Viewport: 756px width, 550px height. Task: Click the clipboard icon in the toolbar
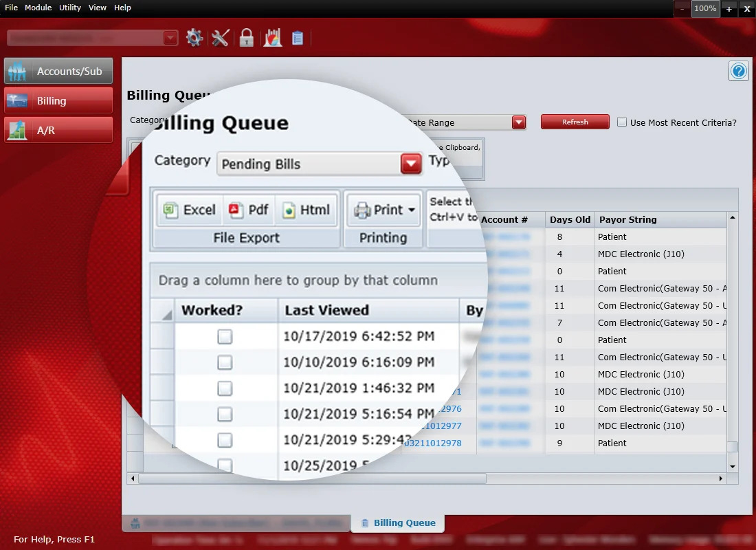point(297,38)
